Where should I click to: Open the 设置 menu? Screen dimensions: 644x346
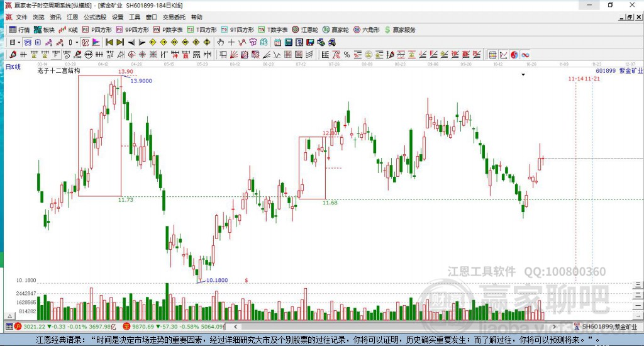[118, 17]
